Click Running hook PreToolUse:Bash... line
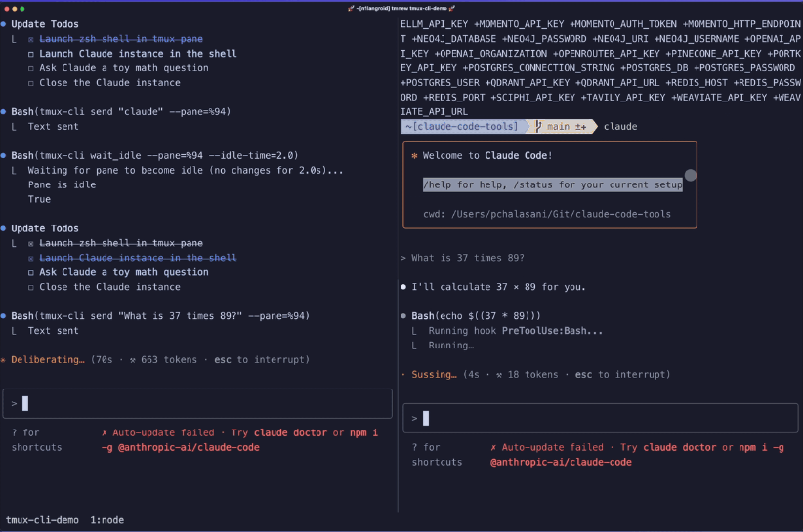 coord(515,331)
